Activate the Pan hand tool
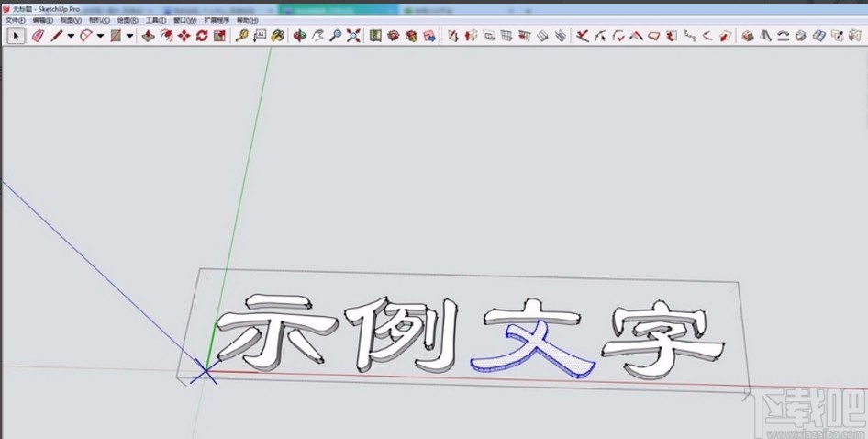This screenshot has width=868, height=439. [x=317, y=36]
